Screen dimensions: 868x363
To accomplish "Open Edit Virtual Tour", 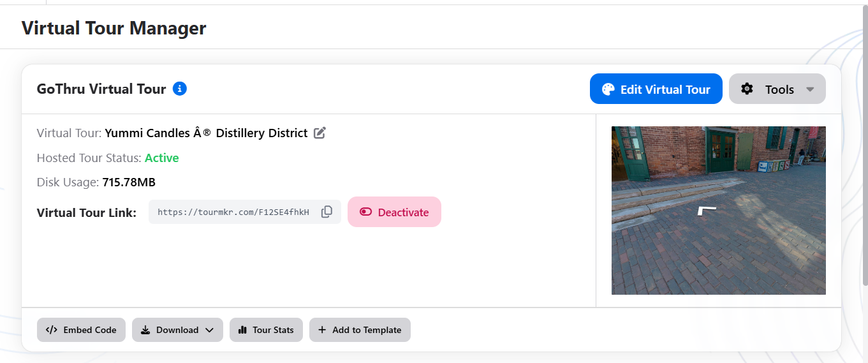I will click(x=656, y=89).
